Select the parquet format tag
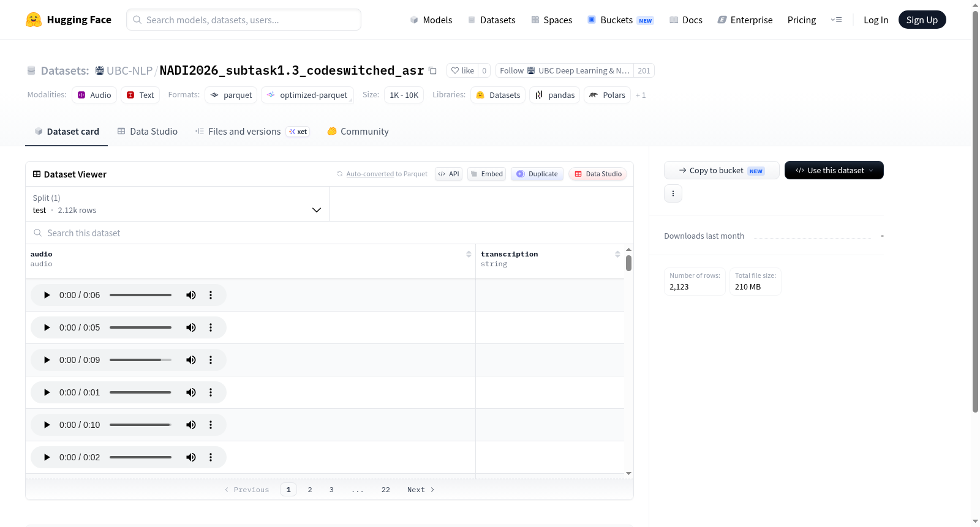Image resolution: width=980 pixels, height=527 pixels. tap(231, 95)
